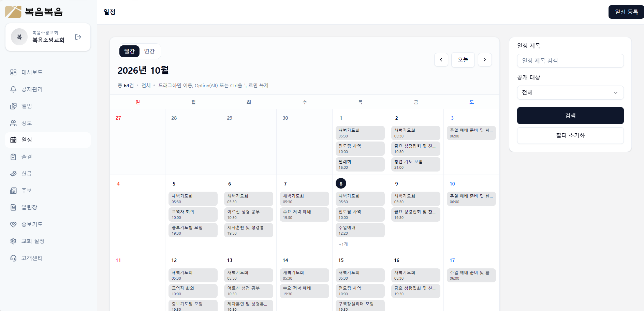The height and width of the screenshot is (311, 644).
Task: Click the 2026년 10월 month heading
Action: [x=143, y=70]
